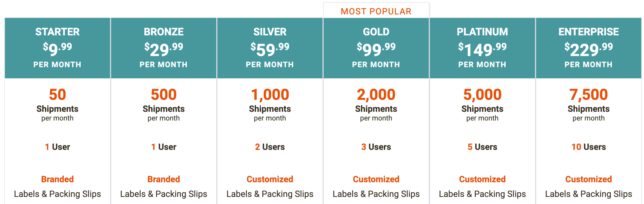Click 5 Users in Platinum column
644x204 pixels.
click(x=482, y=147)
